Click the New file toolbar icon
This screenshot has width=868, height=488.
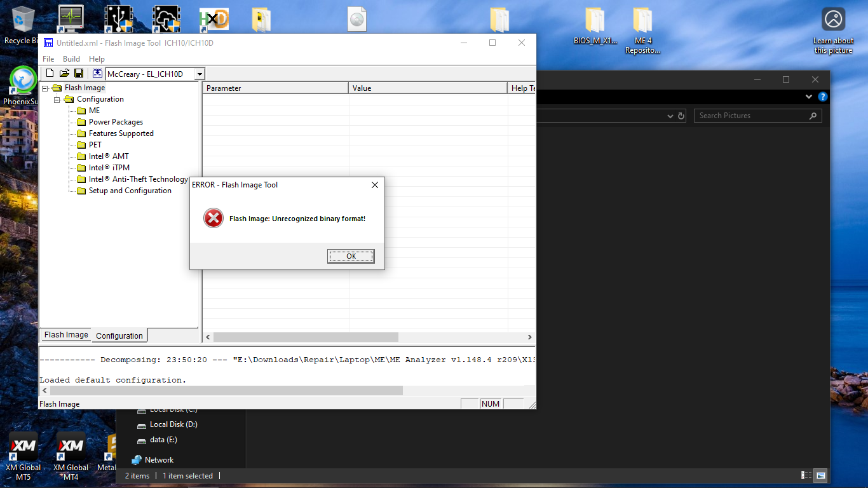[x=50, y=74]
